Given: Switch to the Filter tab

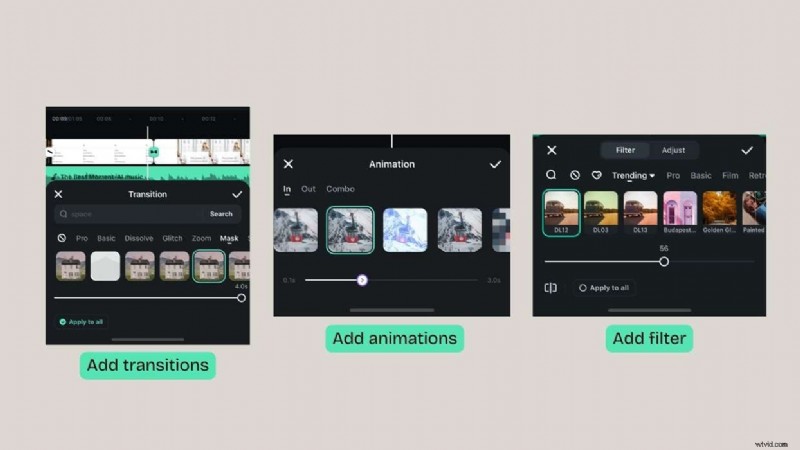Looking at the screenshot, I should (625, 150).
